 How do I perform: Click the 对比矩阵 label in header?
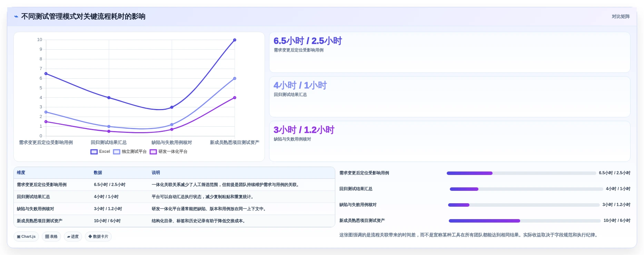pos(621,17)
